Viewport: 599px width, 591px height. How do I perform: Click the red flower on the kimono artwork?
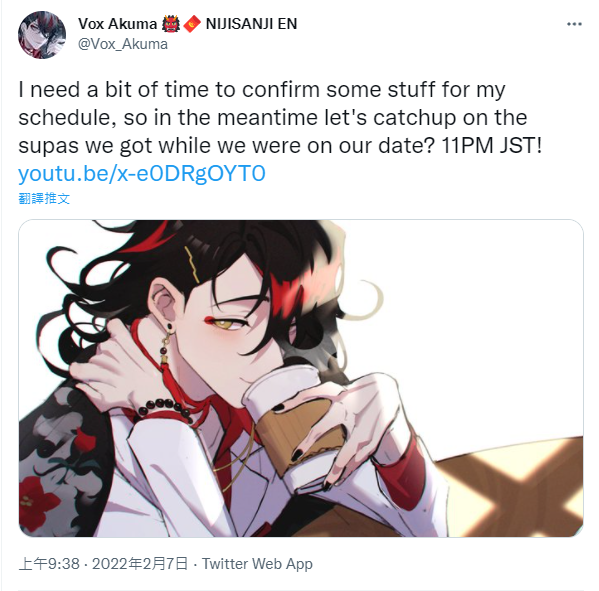point(39,499)
